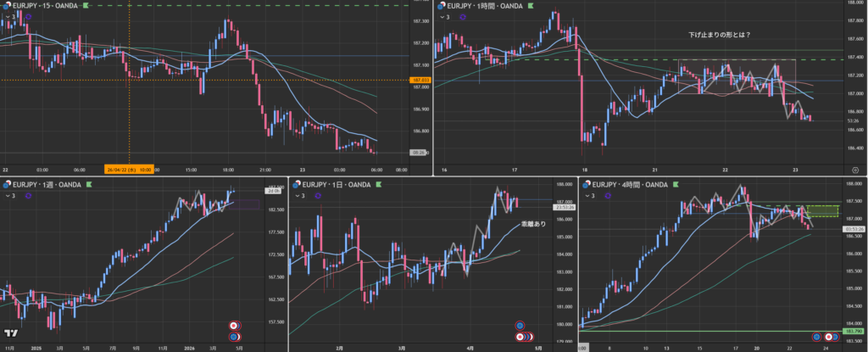Select the 下げ止まりの形とは？ text annotation
This screenshot has width=868, height=352.
pos(725,35)
